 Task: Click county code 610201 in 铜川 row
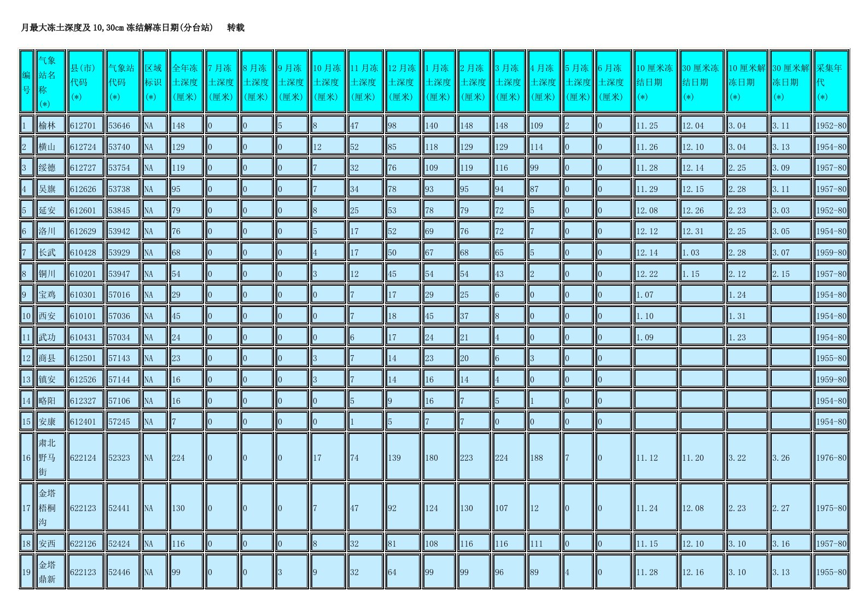83,274
